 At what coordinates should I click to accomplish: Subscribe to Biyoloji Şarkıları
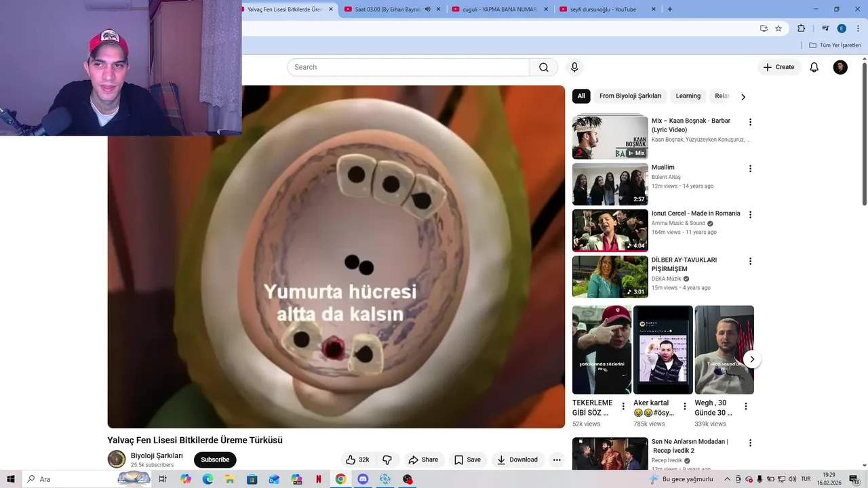215,460
